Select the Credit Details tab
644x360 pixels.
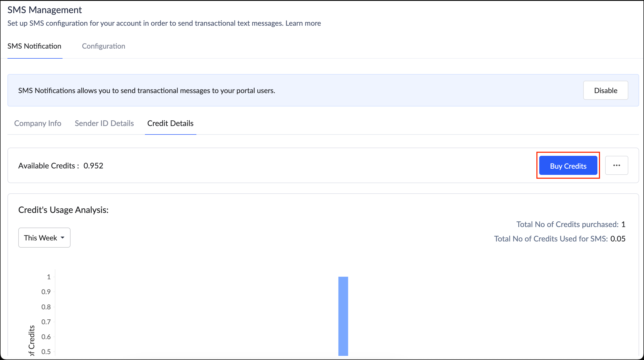coord(170,123)
